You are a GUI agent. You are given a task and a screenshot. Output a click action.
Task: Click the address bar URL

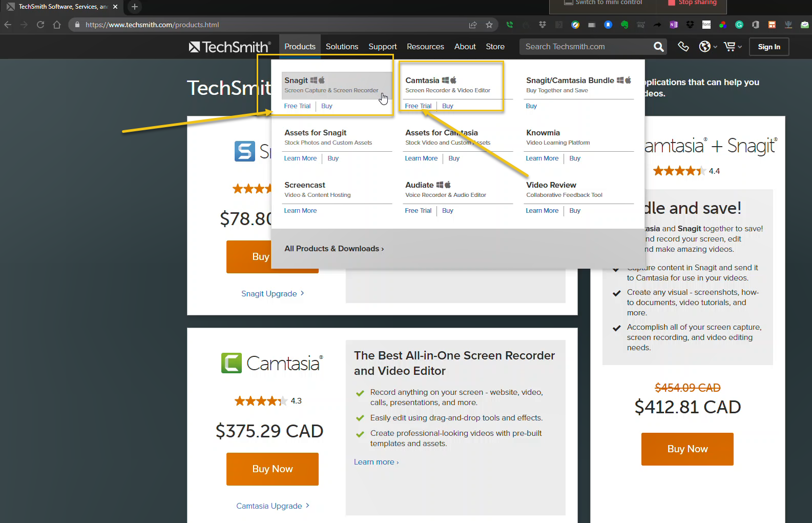tap(152, 25)
